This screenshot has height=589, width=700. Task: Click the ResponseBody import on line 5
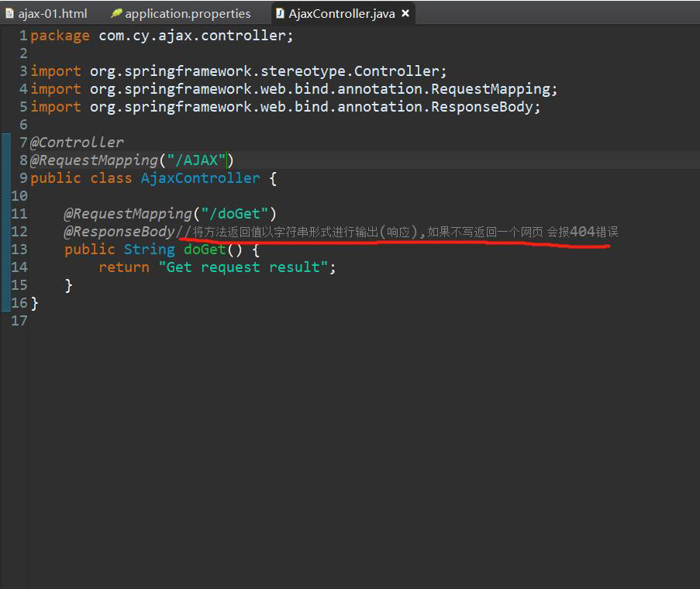point(286,107)
